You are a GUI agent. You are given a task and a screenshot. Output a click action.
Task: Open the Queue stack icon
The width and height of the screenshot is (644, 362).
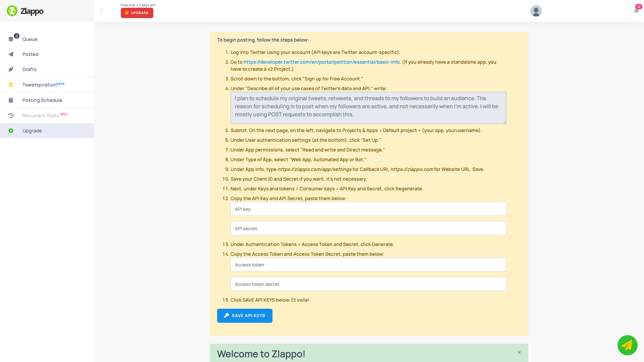click(11, 39)
